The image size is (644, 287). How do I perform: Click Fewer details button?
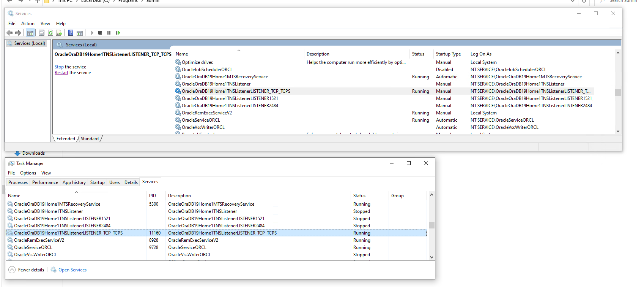tap(26, 270)
